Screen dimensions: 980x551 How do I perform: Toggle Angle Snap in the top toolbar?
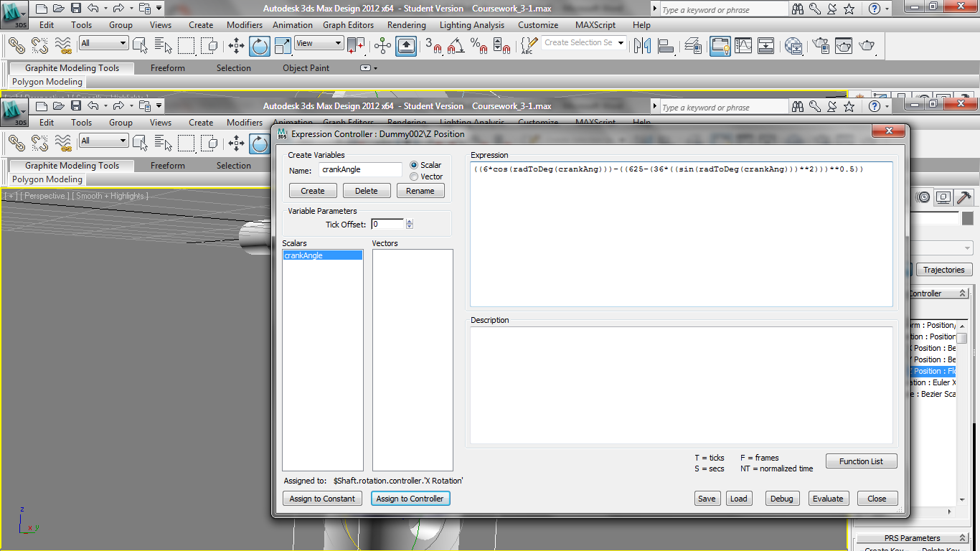456,46
